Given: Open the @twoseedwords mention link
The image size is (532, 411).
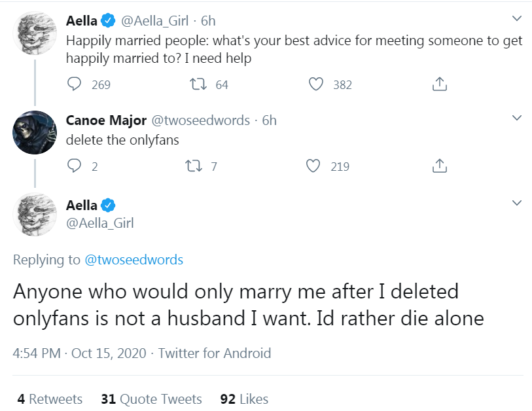Looking at the screenshot, I should (x=134, y=260).
